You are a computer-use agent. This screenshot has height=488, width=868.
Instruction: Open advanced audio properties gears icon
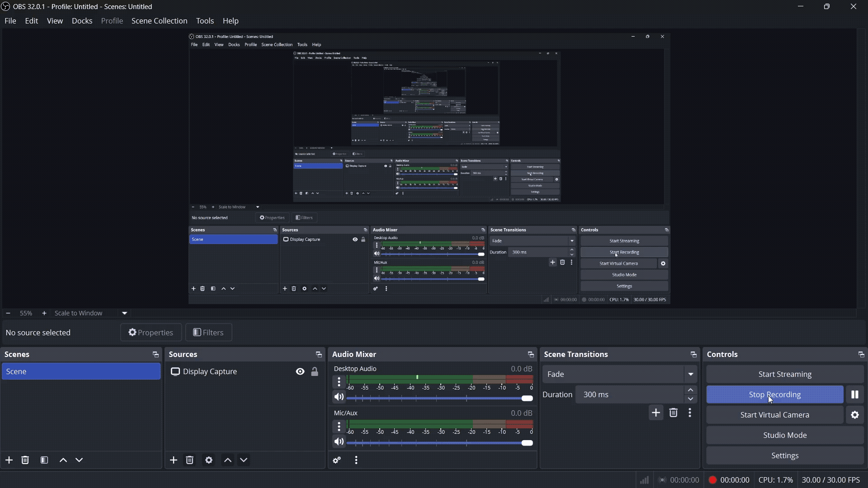coord(337,460)
